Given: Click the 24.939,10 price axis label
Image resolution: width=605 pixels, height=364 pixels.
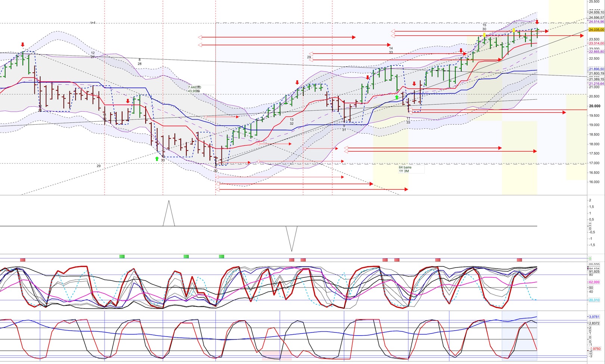Looking at the screenshot, I should (596, 12).
